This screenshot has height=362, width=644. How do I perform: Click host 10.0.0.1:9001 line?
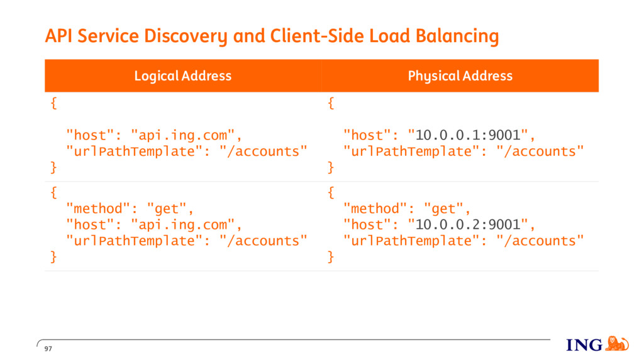click(x=439, y=135)
